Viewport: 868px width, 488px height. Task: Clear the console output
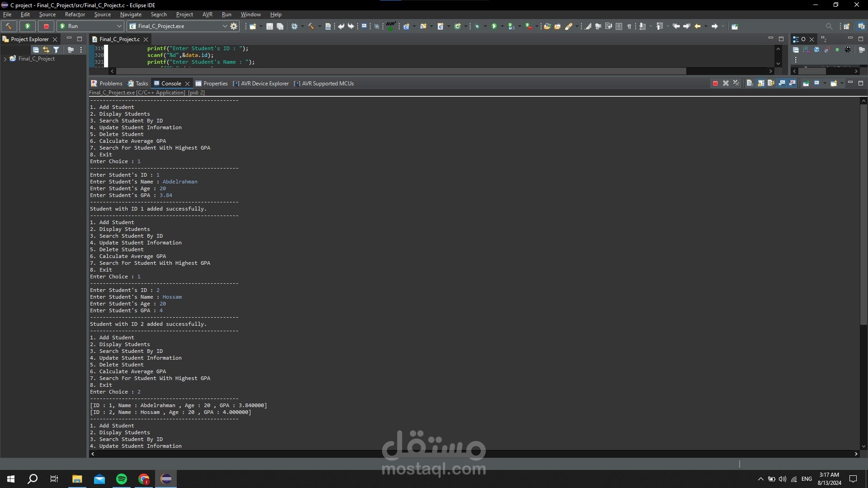point(749,84)
